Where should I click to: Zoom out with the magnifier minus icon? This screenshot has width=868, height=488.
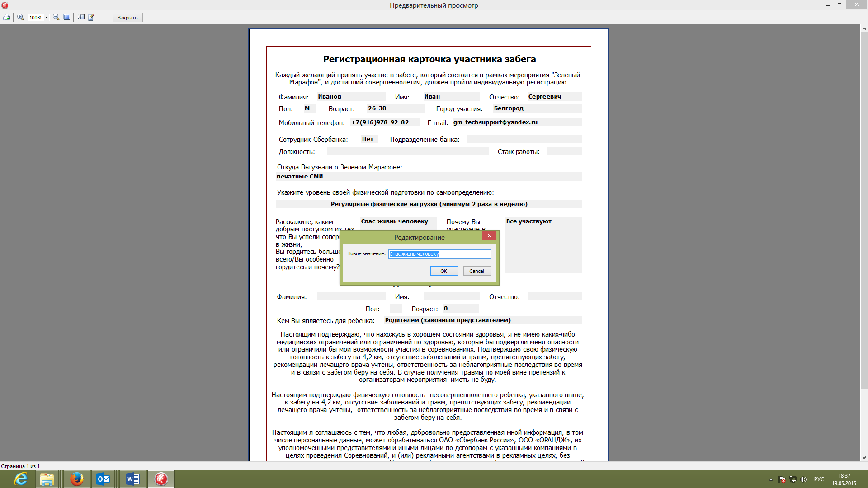[56, 17]
